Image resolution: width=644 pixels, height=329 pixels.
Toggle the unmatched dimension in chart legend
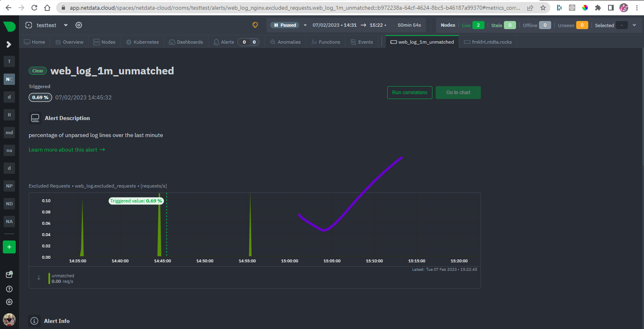[63, 278]
